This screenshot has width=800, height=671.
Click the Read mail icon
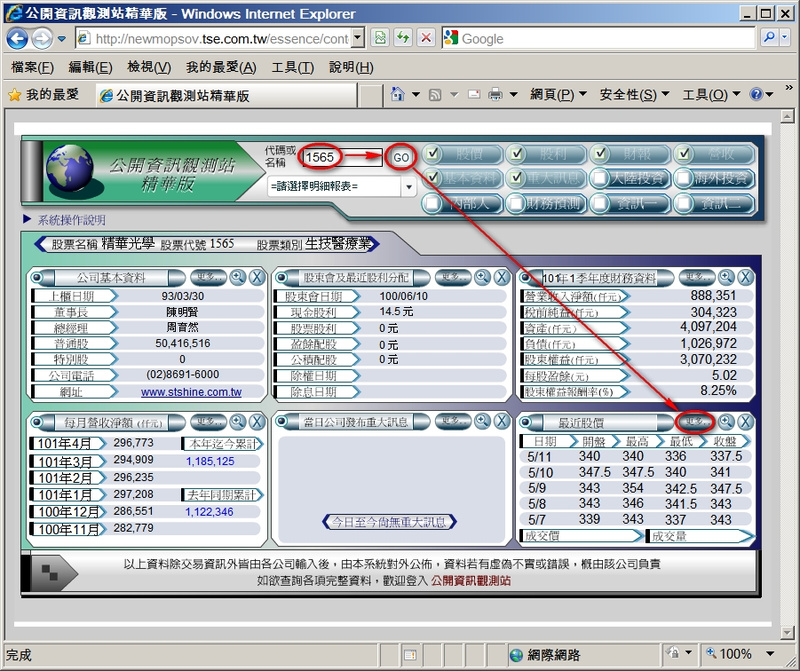tap(474, 94)
